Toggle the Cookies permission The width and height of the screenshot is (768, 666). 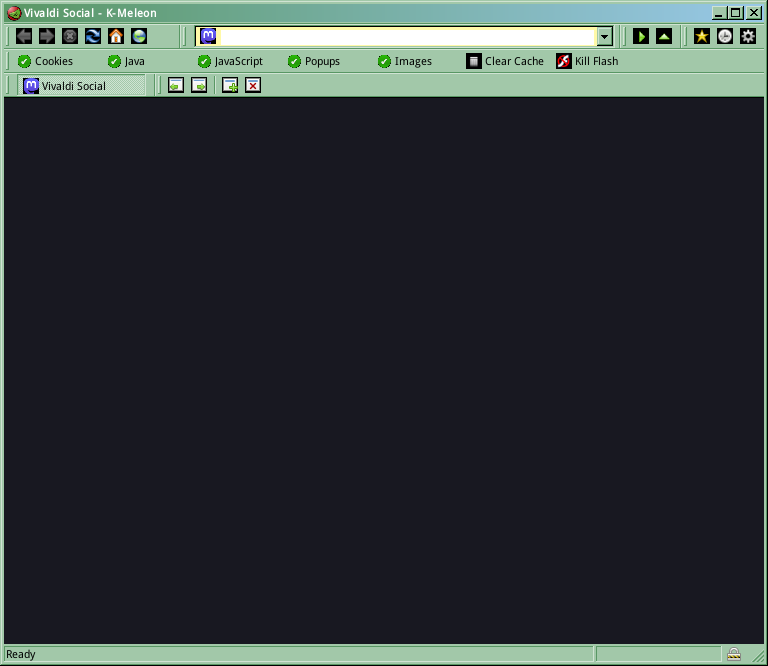(x=45, y=61)
